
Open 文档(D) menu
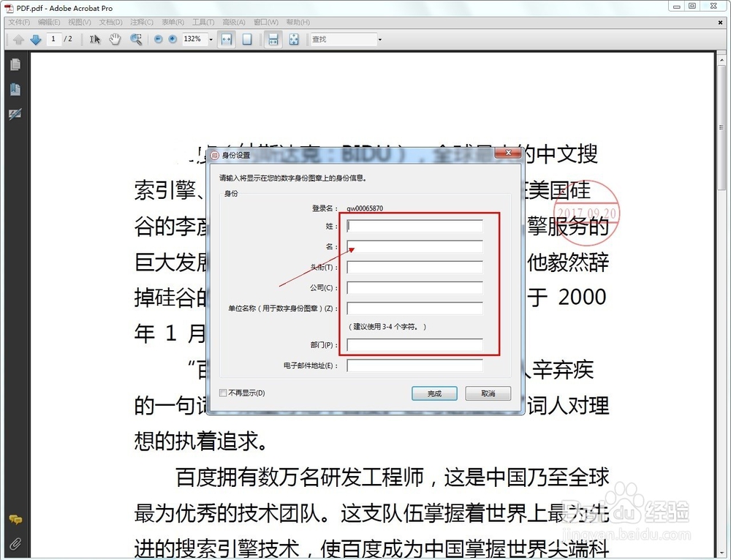[x=111, y=22]
